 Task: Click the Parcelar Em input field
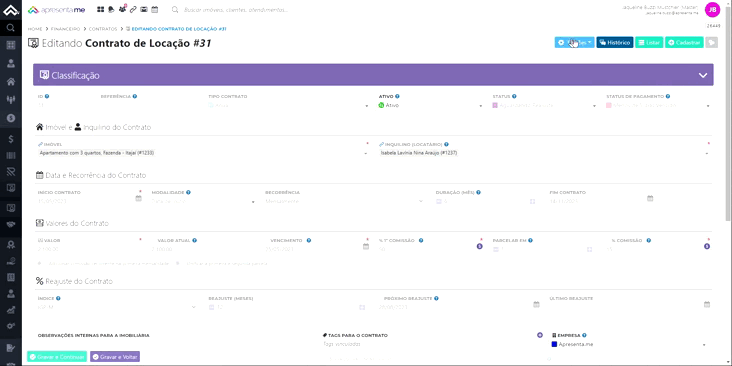point(543,249)
